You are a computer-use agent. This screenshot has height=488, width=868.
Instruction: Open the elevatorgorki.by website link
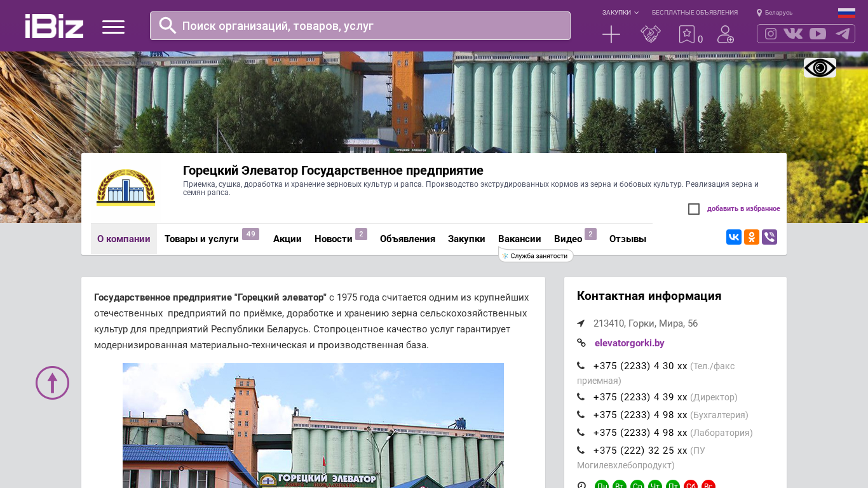[630, 343]
